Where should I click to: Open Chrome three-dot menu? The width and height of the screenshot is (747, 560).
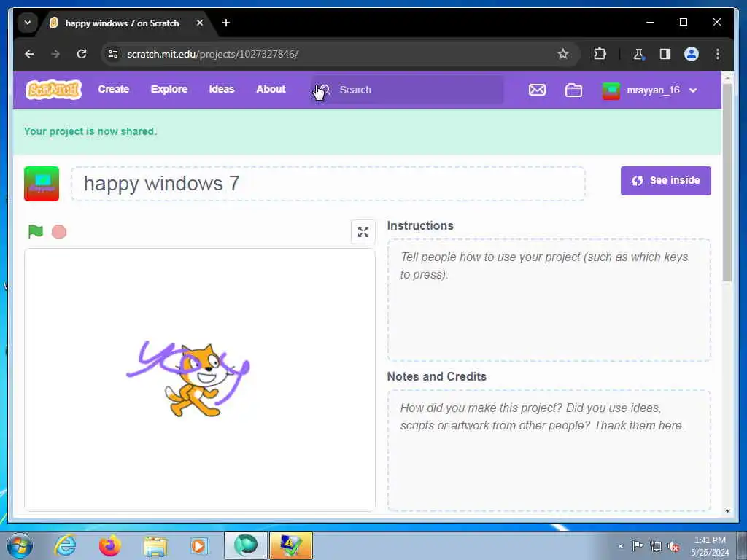pyautogui.click(x=718, y=54)
